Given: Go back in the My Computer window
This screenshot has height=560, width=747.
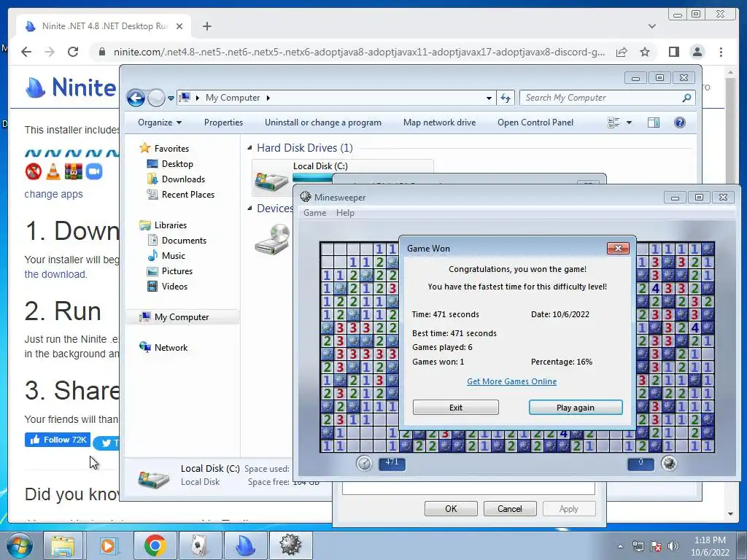Looking at the screenshot, I should (x=136, y=98).
